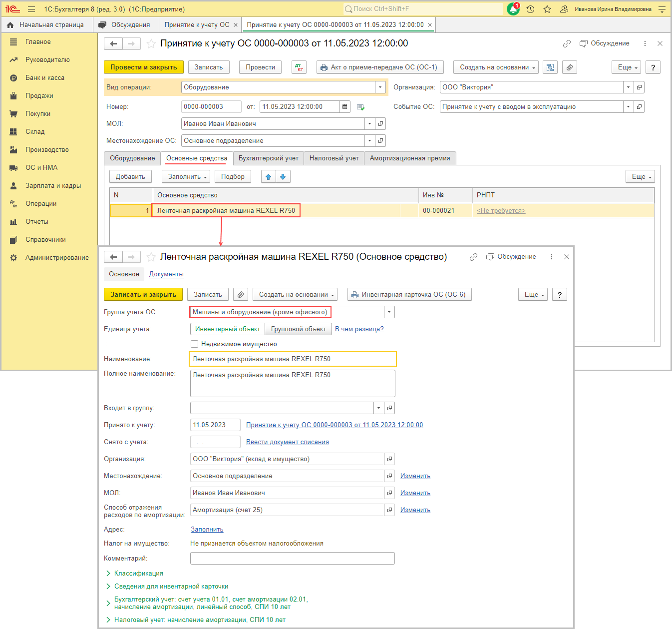This screenshot has height=629, width=672.
Task: Click the Наименование input field
Action: (293, 359)
